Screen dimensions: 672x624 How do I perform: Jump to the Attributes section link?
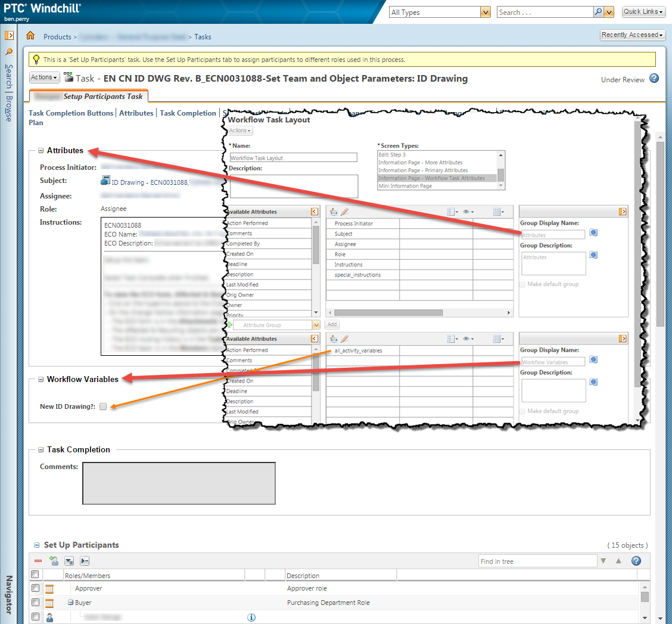[x=136, y=113]
